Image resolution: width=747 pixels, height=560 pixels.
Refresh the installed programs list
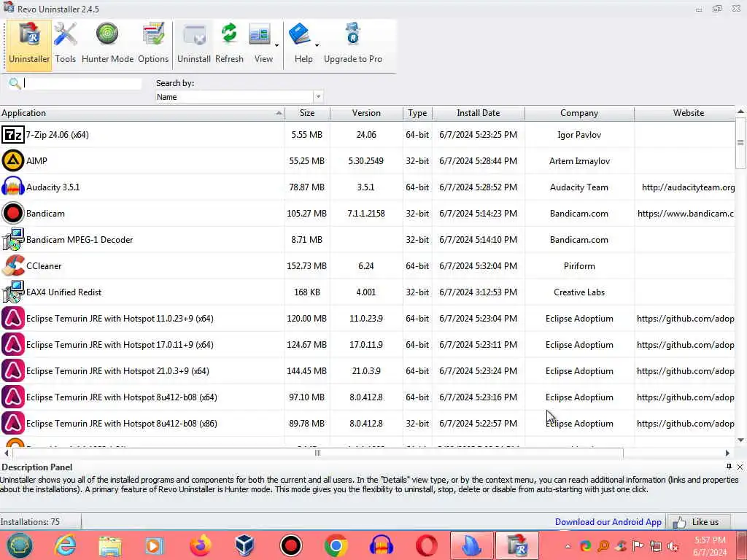click(229, 45)
